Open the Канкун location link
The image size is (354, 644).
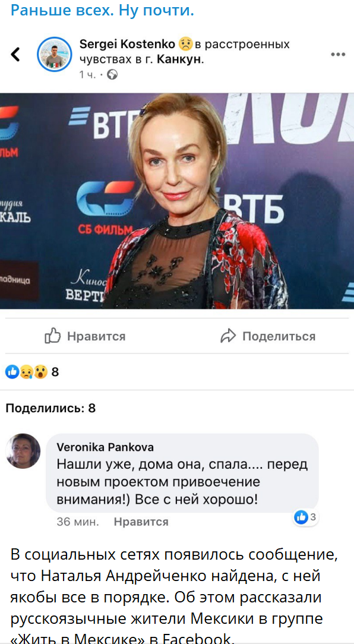180,59
